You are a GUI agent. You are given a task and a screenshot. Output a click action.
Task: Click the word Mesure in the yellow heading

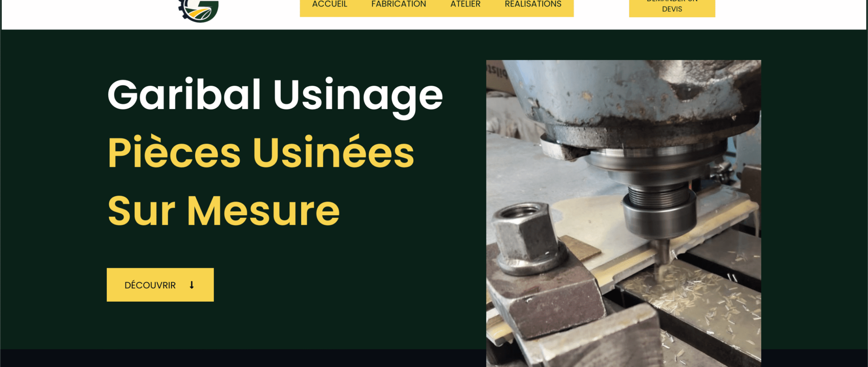coord(263,211)
